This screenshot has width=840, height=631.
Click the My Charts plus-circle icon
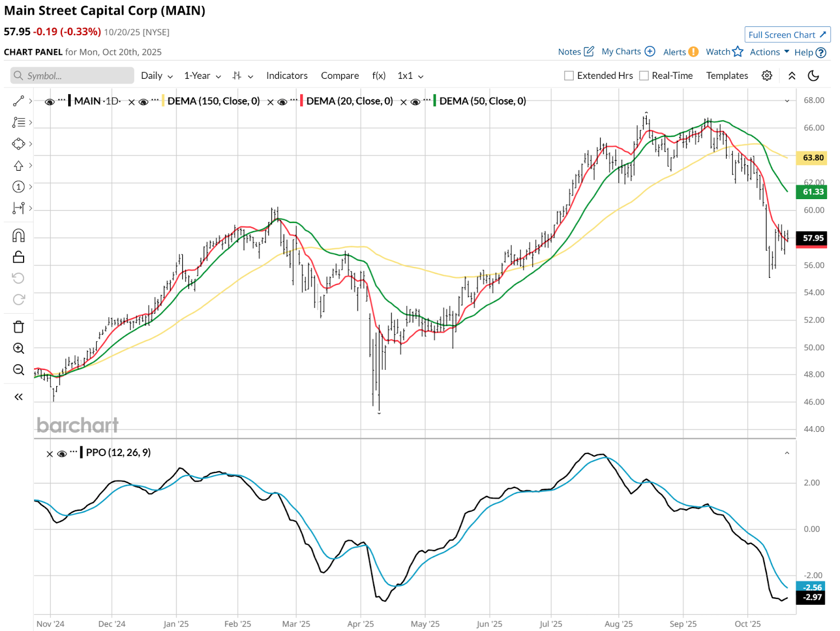[650, 51]
